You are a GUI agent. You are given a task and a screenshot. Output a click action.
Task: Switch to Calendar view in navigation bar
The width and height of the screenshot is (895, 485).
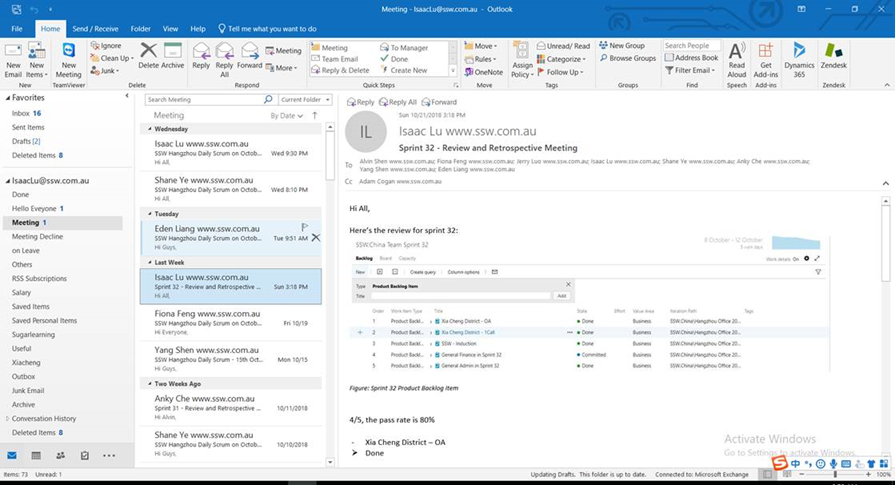[x=36, y=455]
